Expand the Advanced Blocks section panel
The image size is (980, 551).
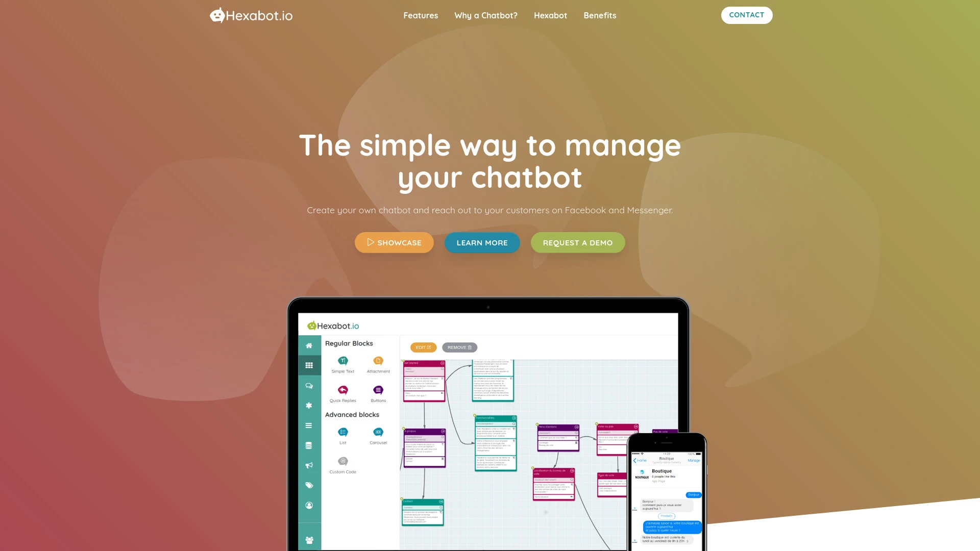352,414
